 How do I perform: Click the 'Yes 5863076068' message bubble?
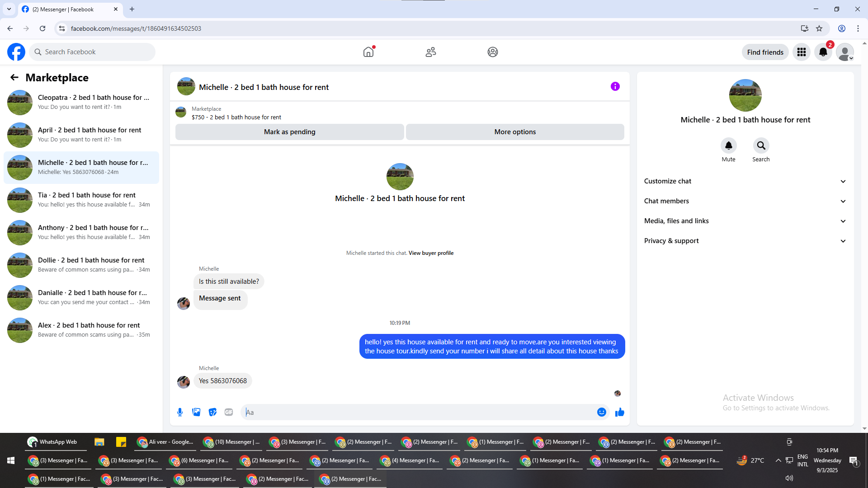(x=223, y=381)
